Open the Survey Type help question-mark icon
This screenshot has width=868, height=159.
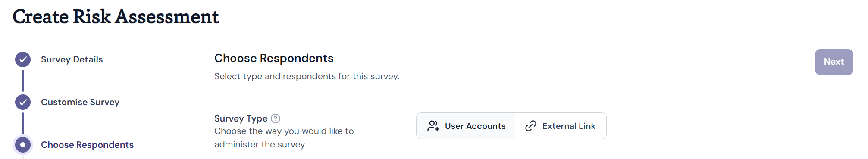(276, 118)
